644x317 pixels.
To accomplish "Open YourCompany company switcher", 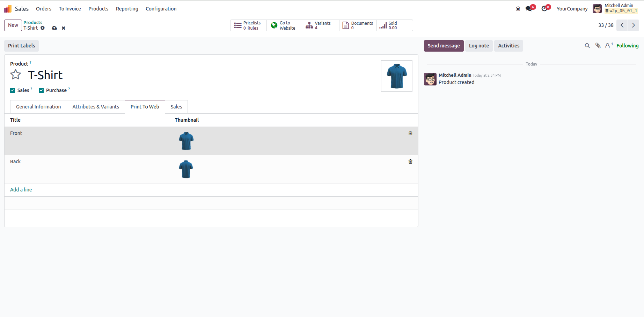I will [572, 9].
